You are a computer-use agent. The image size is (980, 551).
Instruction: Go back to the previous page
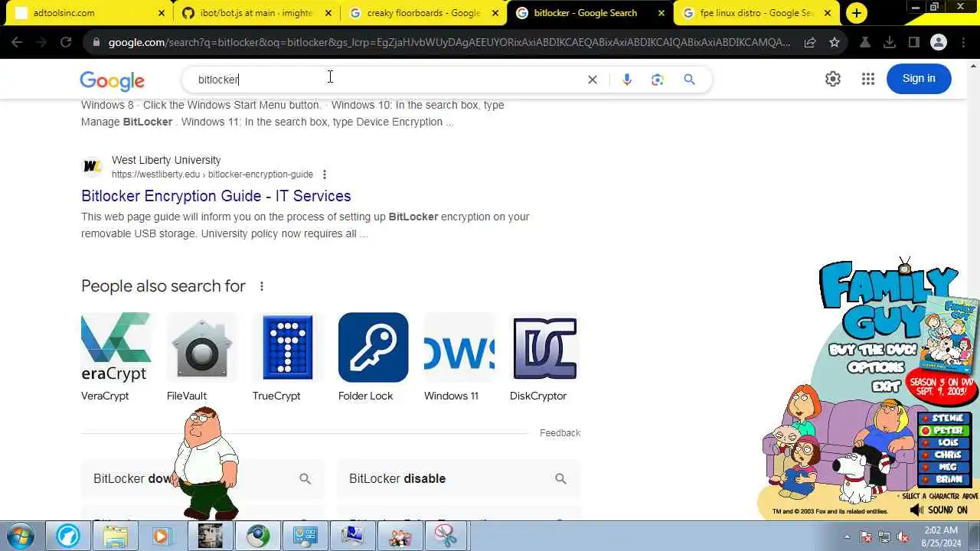tap(17, 42)
